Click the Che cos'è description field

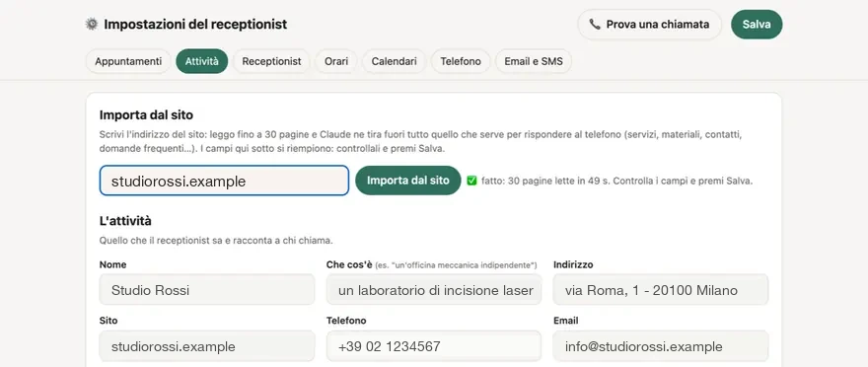point(434,289)
